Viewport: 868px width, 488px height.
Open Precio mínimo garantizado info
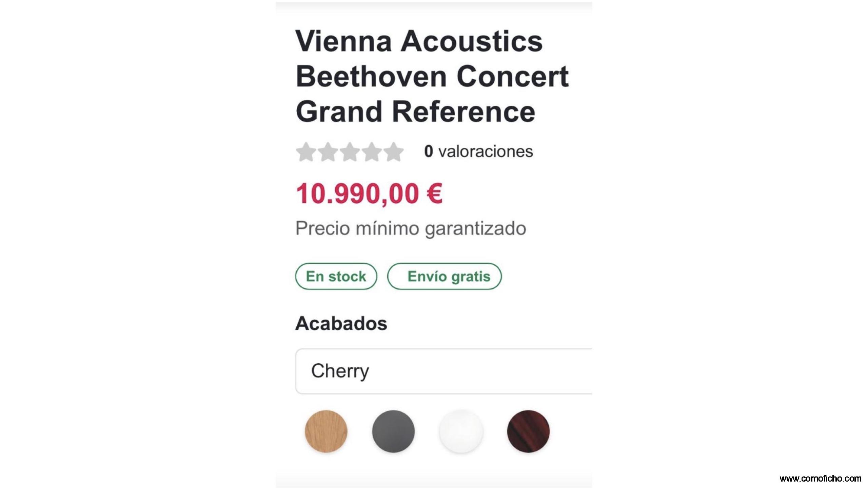coord(410,228)
